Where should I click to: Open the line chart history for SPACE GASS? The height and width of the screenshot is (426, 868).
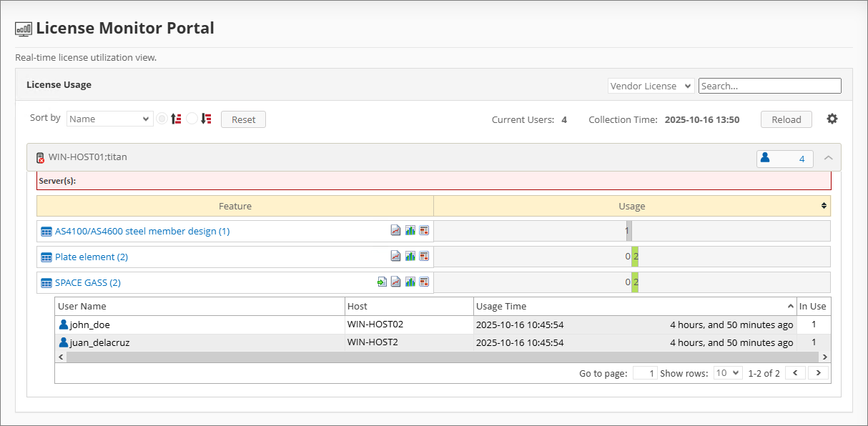pos(395,282)
